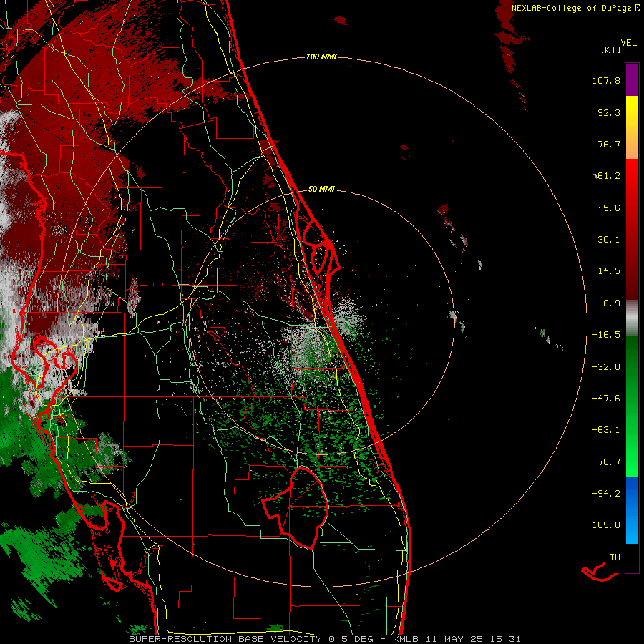Pick the black TH segment of color bar

pos(632,557)
